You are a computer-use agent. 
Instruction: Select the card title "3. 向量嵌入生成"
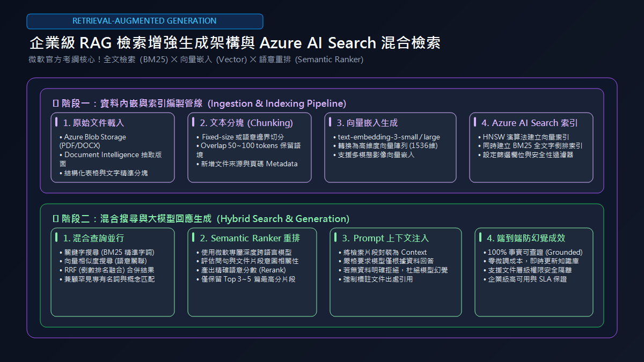[367, 123]
